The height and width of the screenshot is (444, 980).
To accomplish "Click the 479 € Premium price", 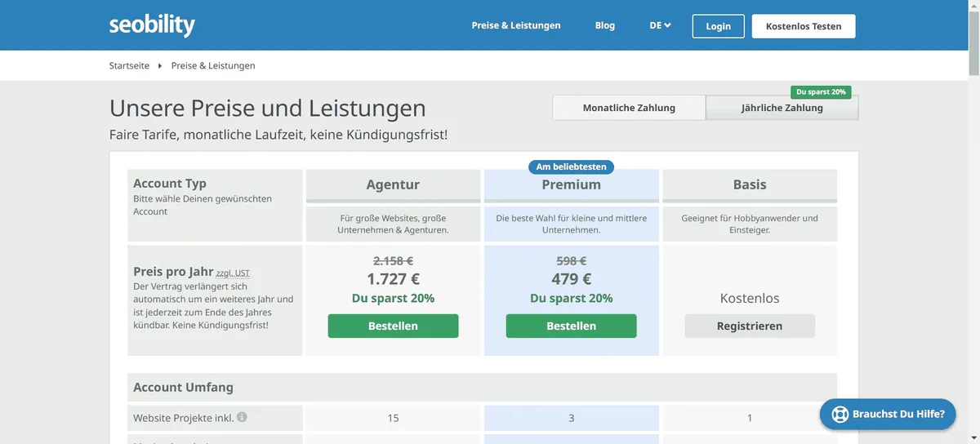I will click(x=572, y=279).
